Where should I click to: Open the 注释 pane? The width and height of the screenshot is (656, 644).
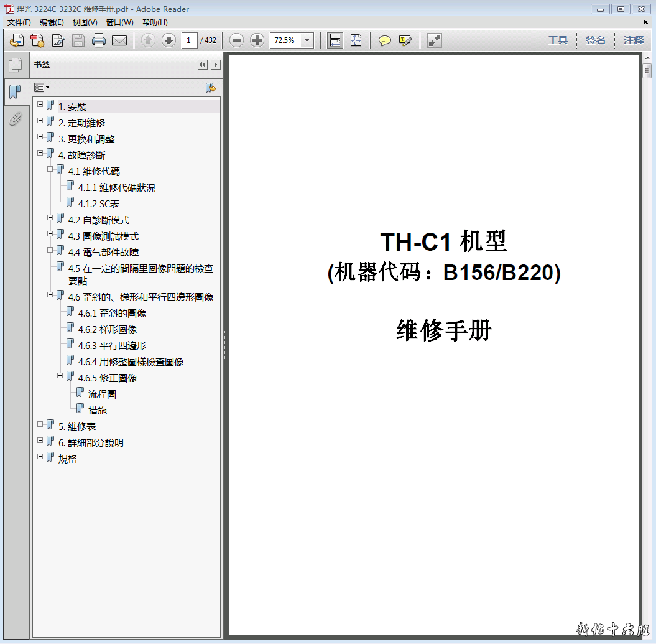tap(634, 40)
